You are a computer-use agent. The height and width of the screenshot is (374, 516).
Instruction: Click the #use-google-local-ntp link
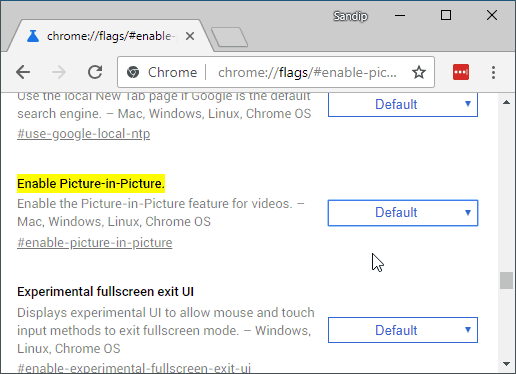pyautogui.click(x=84, y=134)
